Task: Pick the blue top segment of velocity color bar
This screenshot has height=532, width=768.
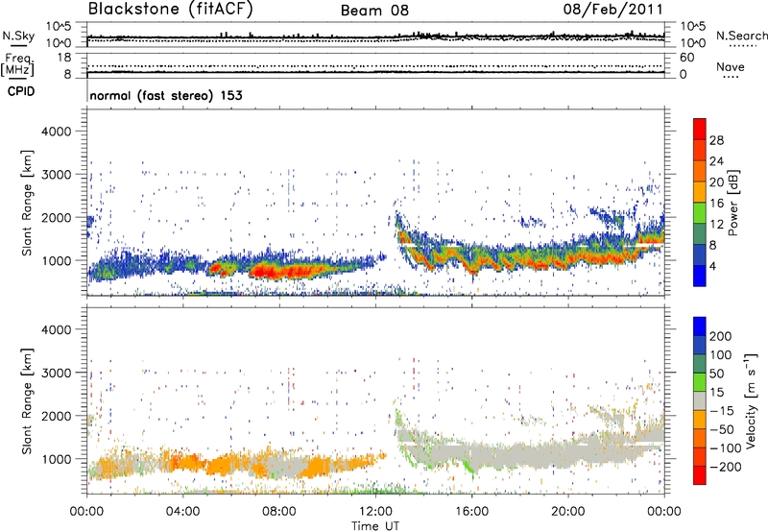Action: click(x=700, y=326)
